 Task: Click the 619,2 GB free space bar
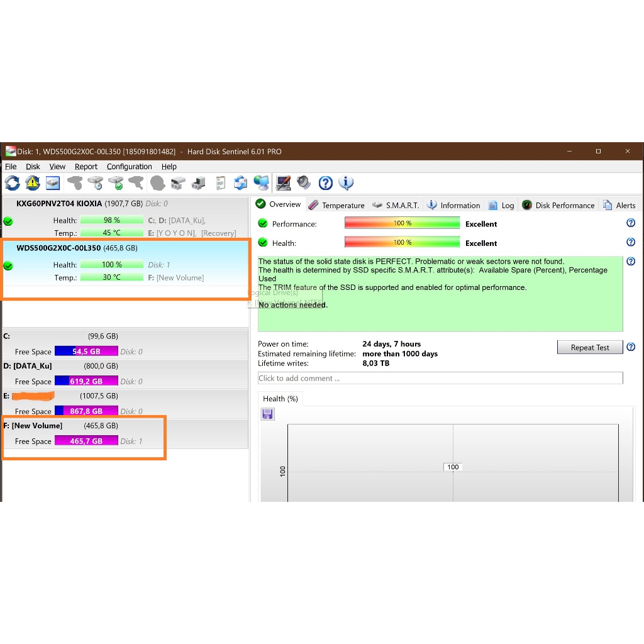(86, 381)
